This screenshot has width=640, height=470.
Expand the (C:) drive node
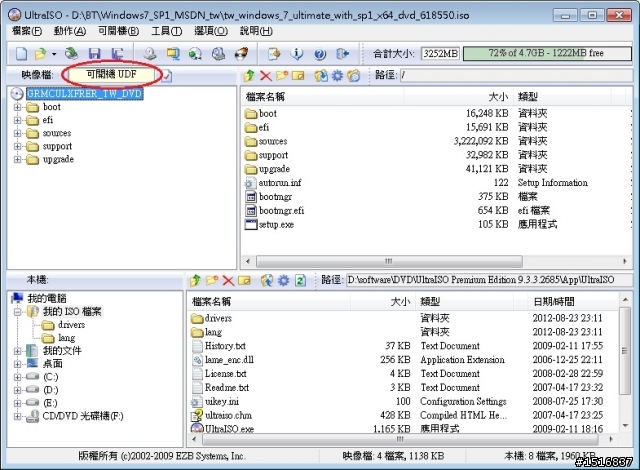coord(17,377)
